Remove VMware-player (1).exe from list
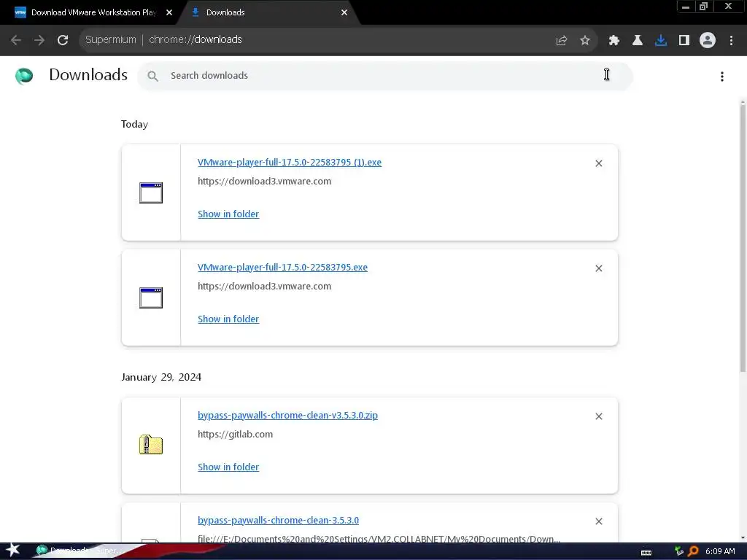This screenshot has height=560, width=747. tap(599, 163)
